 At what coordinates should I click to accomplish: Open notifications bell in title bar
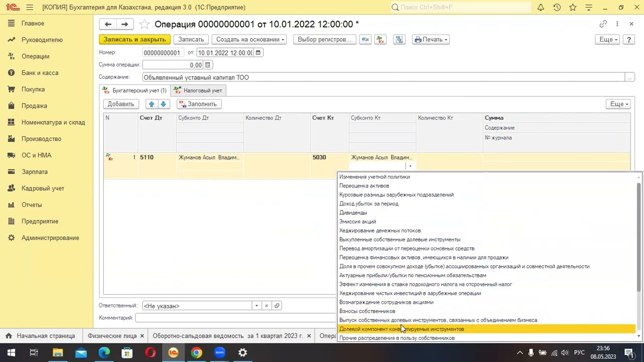[541, 7]
